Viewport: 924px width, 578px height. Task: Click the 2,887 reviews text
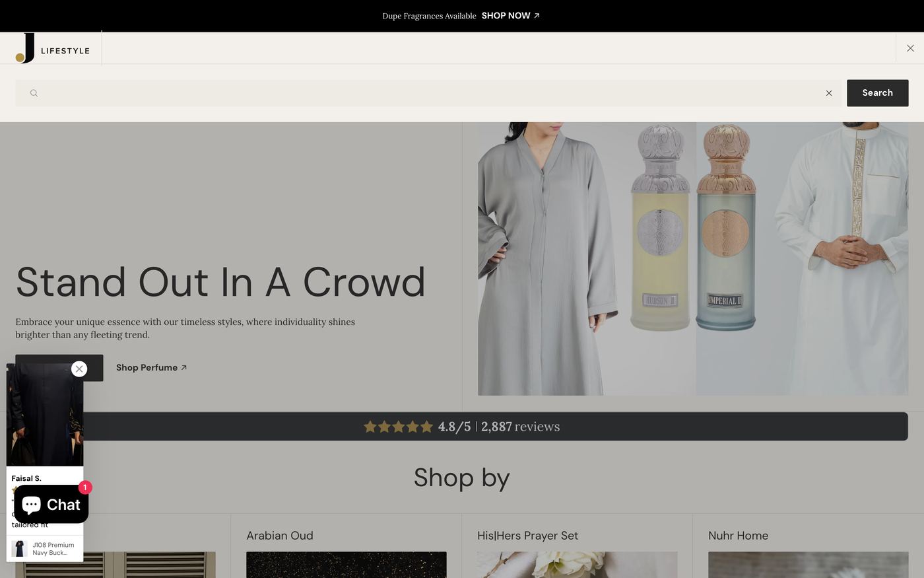coord(520,427)
